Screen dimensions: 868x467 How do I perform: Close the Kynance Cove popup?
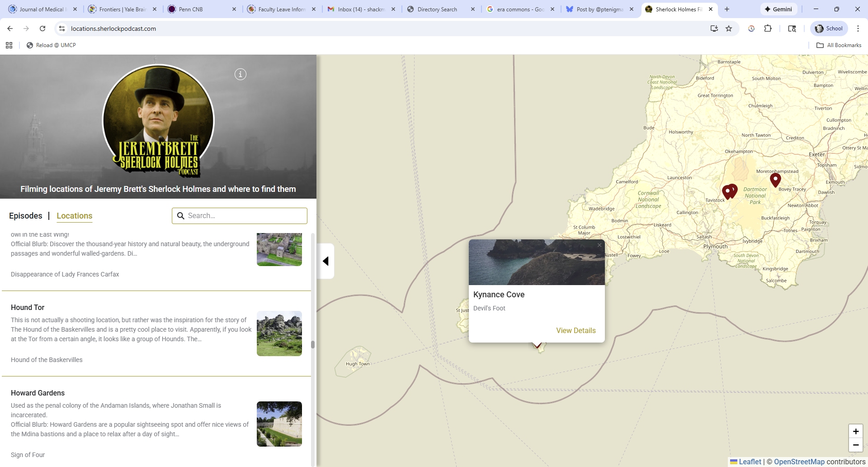click(x=599, y=245)
